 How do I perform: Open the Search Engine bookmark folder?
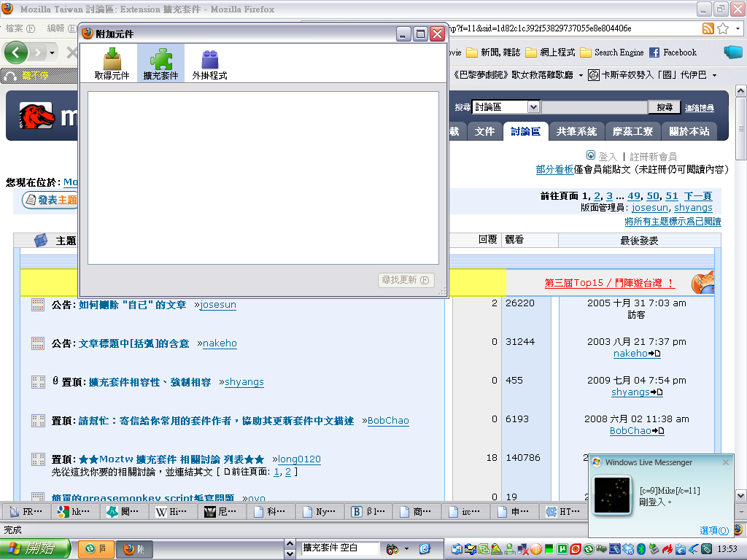click(x=612, y=52)
